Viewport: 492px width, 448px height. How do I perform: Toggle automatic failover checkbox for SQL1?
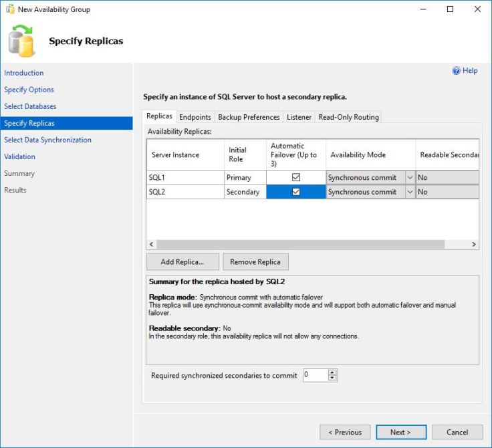point(296,178)
